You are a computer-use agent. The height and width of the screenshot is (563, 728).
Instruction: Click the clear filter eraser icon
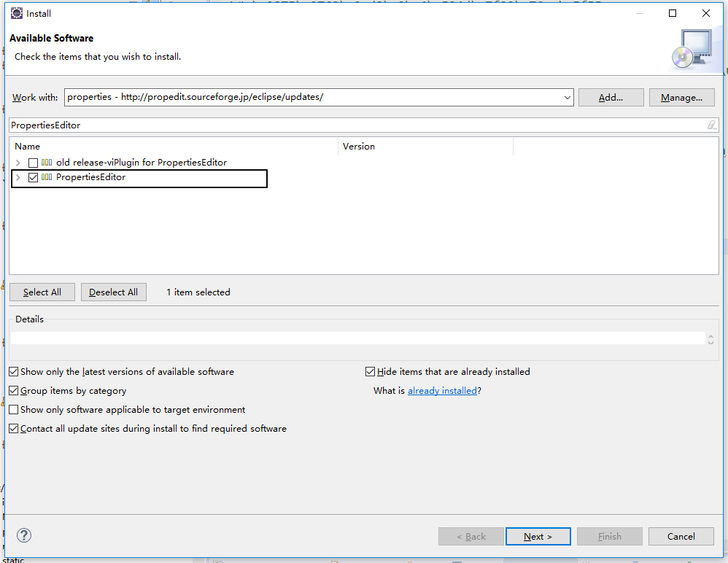tap(711, 125)
